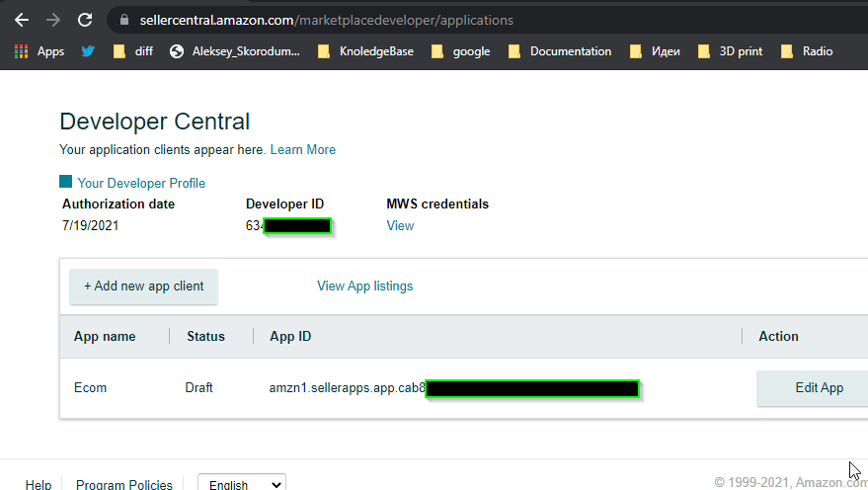Expand the Documentation bookmark folder
The image size is (868, 490).
point(560,51)
